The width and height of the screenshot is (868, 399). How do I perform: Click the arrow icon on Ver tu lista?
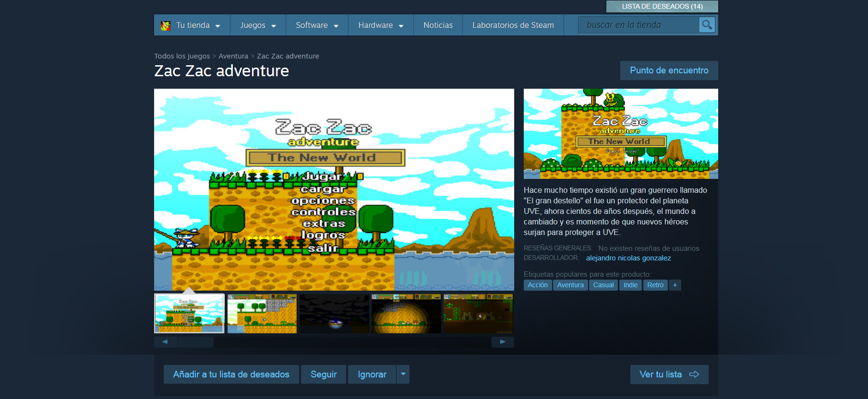click(x=694, y=375)
